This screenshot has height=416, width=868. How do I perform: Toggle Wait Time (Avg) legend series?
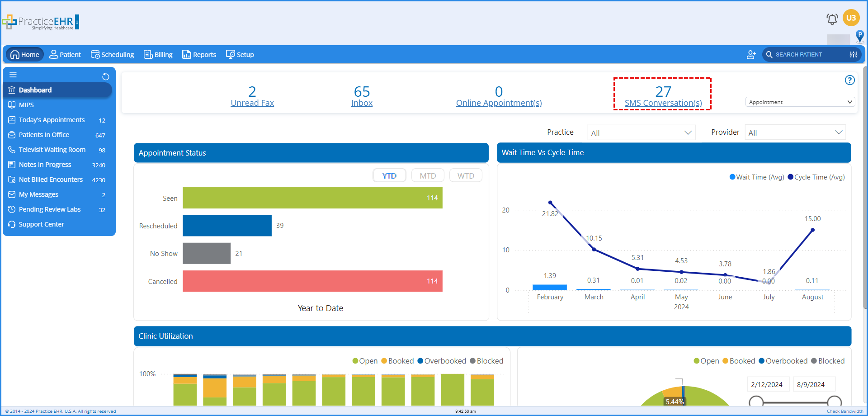pos(757,177)
